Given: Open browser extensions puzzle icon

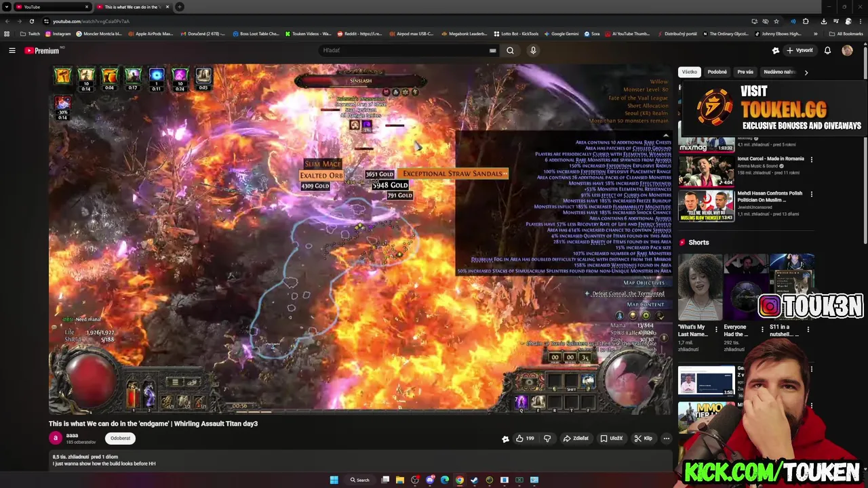Looking at the screenshot, I should pos(806,21).
